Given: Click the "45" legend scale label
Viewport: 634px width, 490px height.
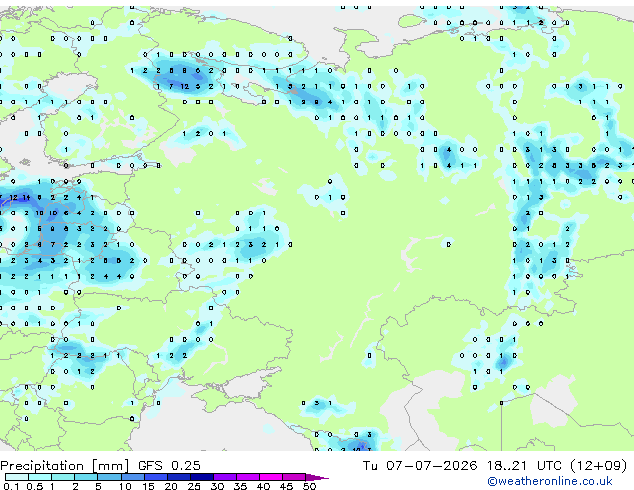Looking at the screenshot, I should (286, 486).
